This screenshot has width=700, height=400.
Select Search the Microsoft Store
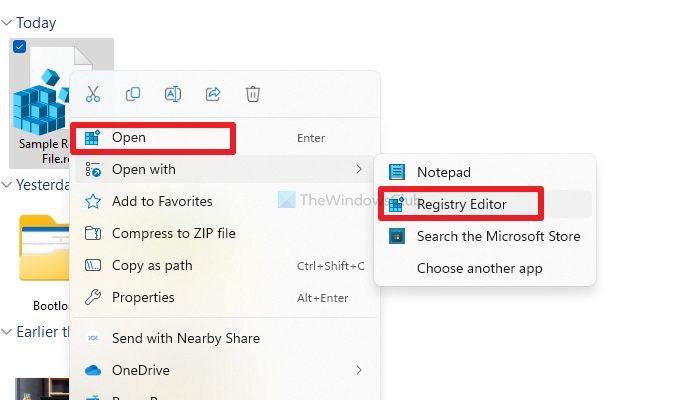point(485,236)
